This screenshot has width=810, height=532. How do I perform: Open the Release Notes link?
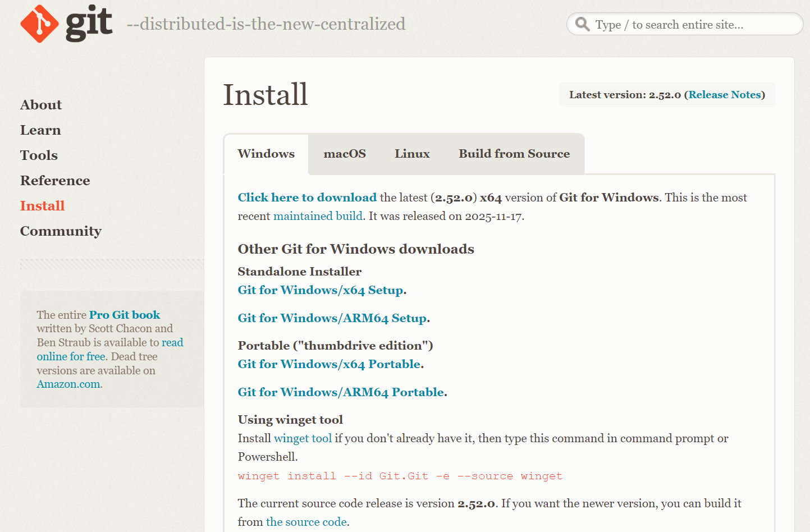[725, 95]
